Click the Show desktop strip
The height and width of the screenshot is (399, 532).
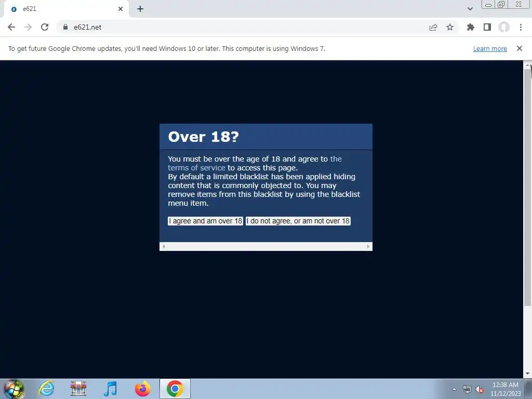528,389
